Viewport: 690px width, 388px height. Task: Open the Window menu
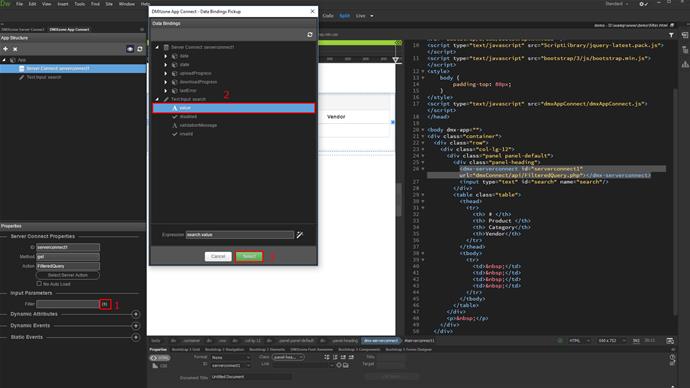127,4
